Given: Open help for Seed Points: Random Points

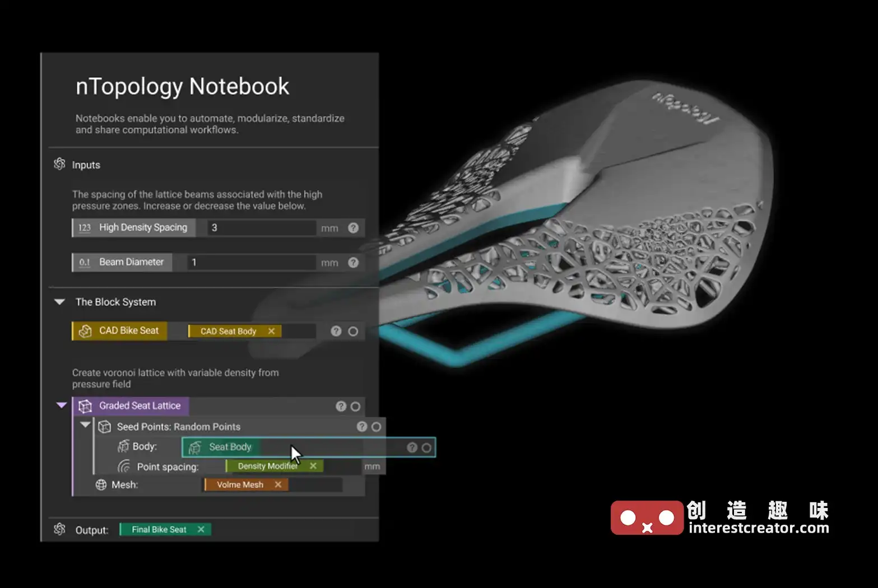Looking at the screenshot, I should pyautogui.click(x=362, y=427).
